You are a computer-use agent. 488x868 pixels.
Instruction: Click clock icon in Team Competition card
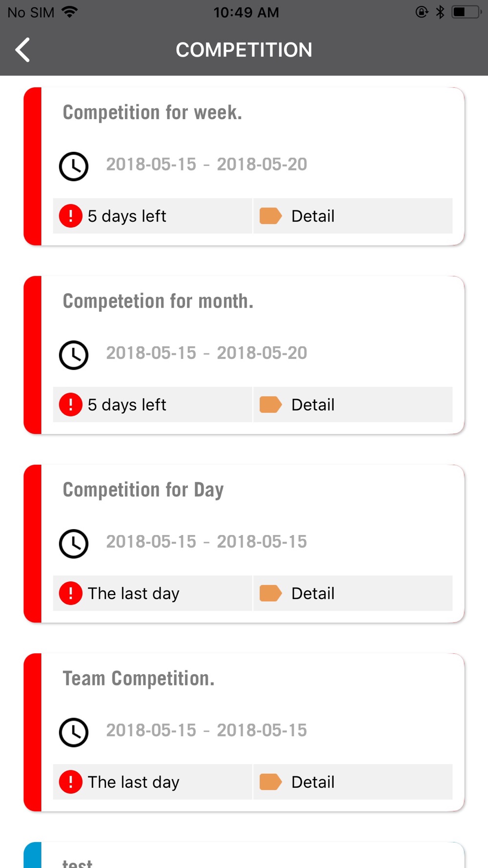[74, 732]
